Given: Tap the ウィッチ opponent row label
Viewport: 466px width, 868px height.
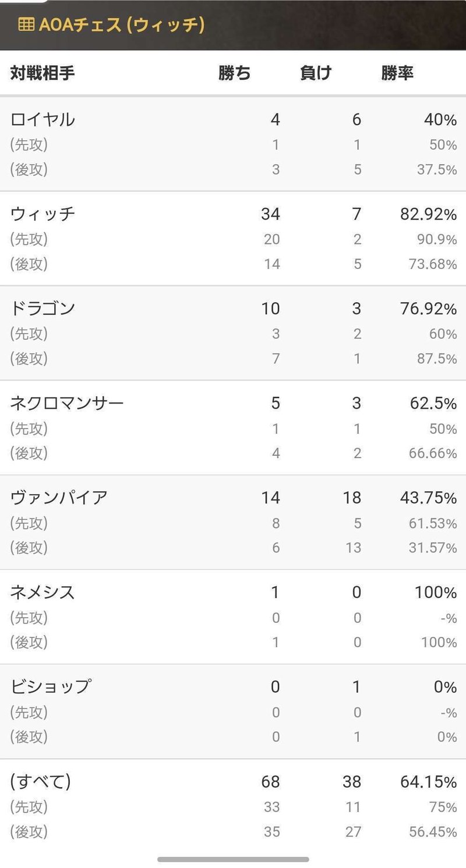Looking at the screenshot, I should coord(43,214).
